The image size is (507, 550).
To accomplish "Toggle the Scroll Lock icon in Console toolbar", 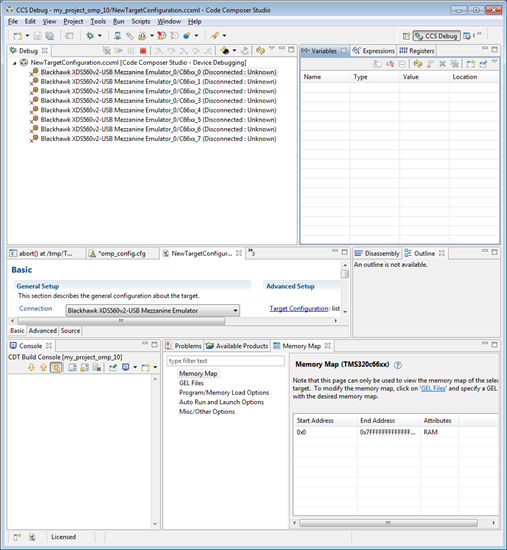I will click(85, 367).
